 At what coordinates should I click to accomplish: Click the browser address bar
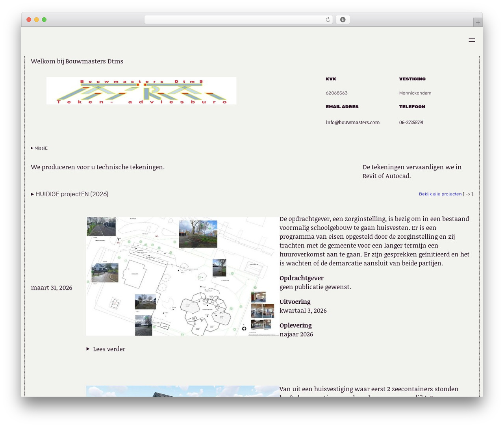coord(238,20)
